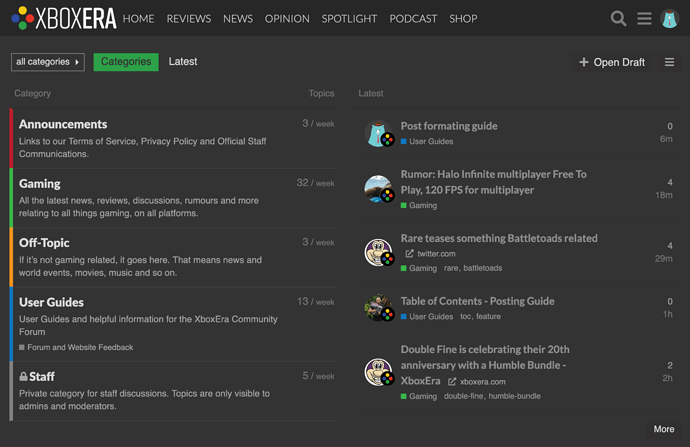This screenshot has width=690, height=447.
Task: Click the feature tag
Action: pyautogui.click(x=488, y=316)
